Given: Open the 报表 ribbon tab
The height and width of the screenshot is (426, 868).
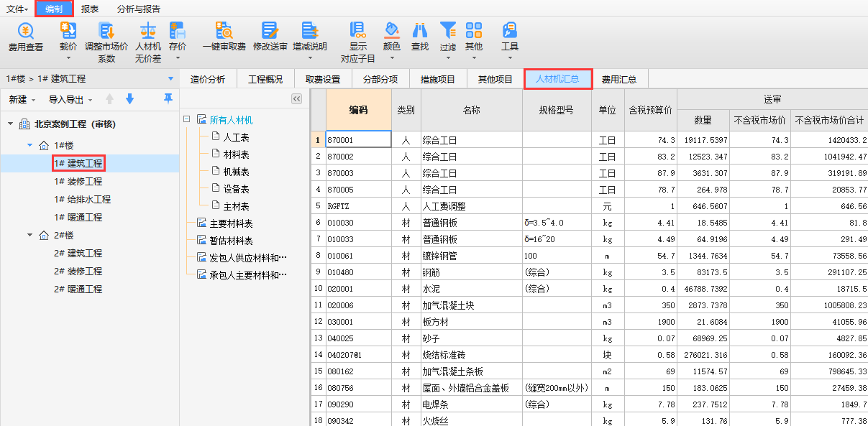Looking at the screenshot, I should tap(90, 9).
